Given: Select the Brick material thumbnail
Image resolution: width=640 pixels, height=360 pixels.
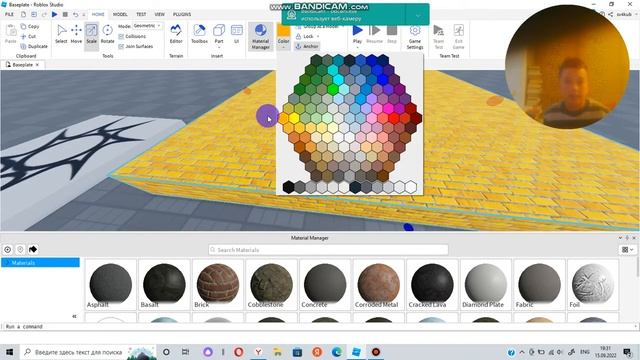Looking at the screenshot, I should [218, 284].
